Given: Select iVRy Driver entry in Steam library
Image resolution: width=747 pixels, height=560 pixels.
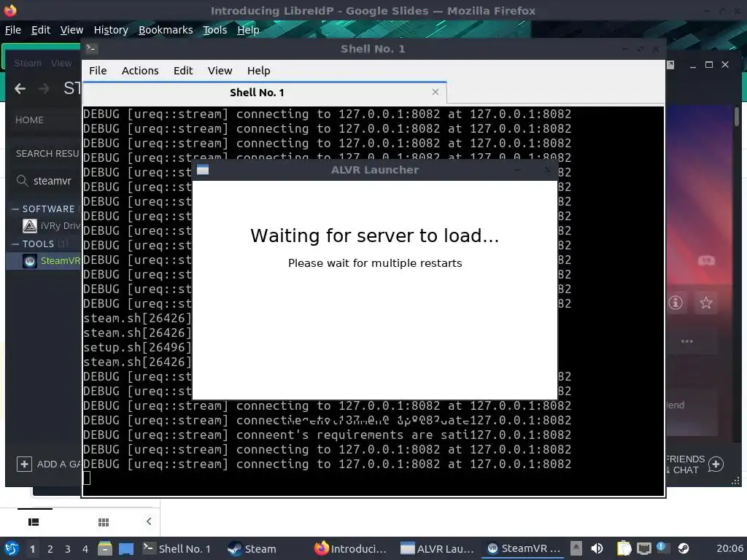Looking at the screenshot, I should (52, 226).
